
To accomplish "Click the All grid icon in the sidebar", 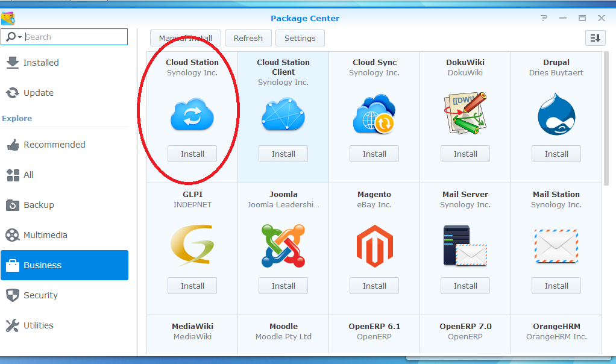I will [x=13, y=175].
